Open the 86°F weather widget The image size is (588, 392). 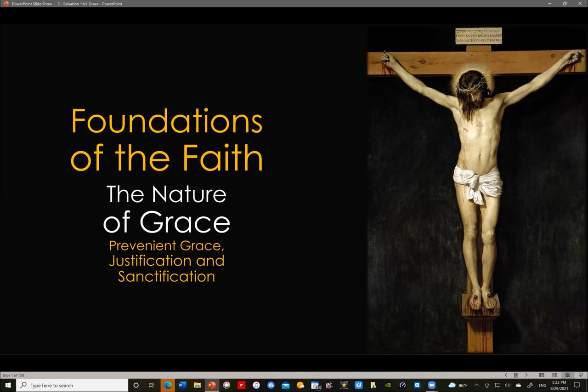pos(458,385)
